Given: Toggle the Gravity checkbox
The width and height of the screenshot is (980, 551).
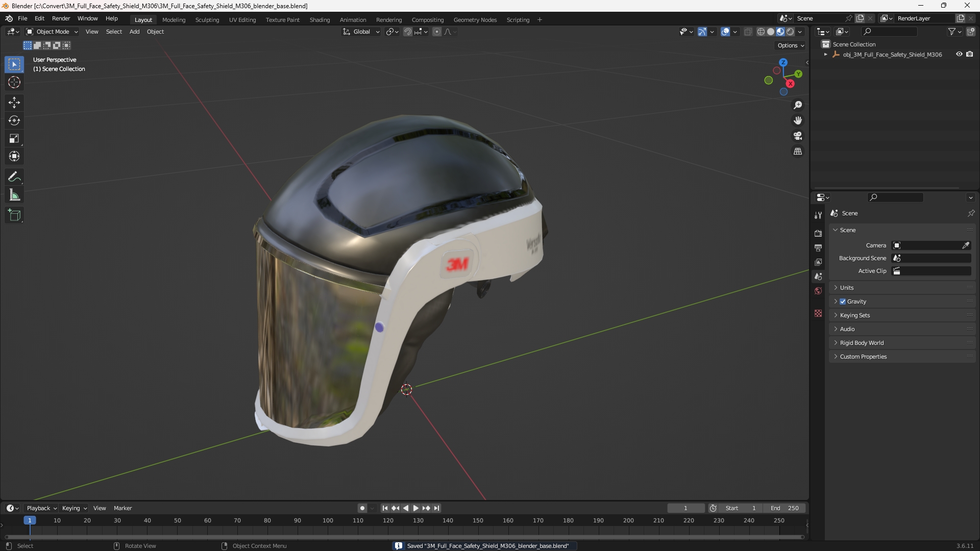Looking at the screenshot, I should [x=843, y=302].
